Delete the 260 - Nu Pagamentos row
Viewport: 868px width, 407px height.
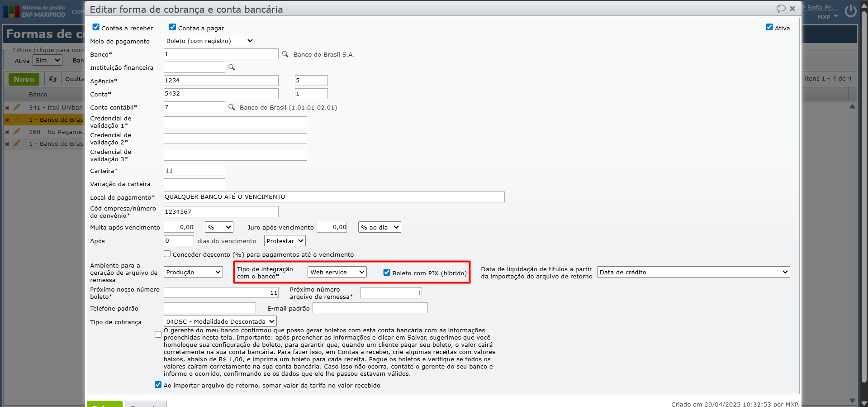(x=7, y=132)
